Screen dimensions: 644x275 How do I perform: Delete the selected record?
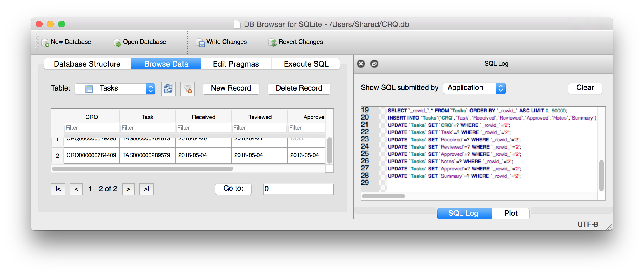click(299, 88)
